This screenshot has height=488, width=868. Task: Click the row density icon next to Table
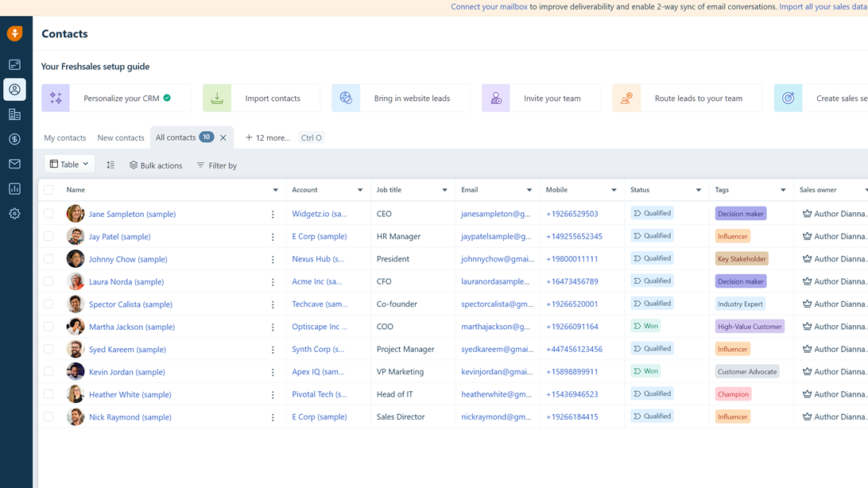tap(110, 165)
